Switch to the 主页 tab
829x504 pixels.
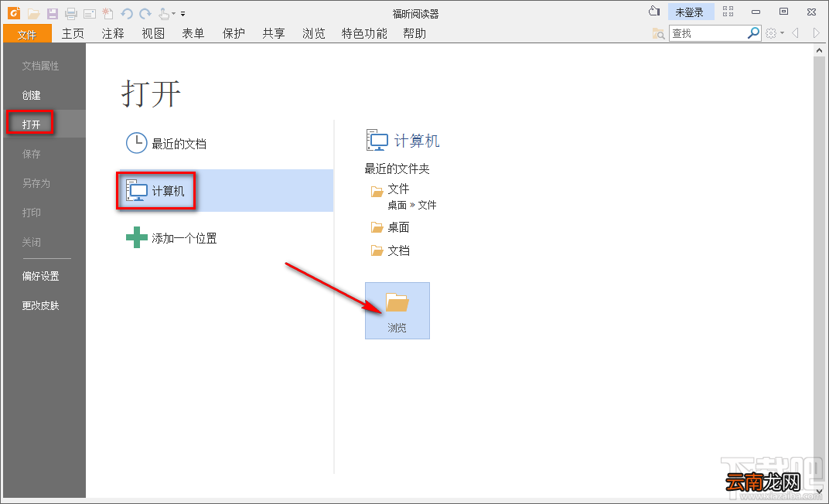[73, 34]
